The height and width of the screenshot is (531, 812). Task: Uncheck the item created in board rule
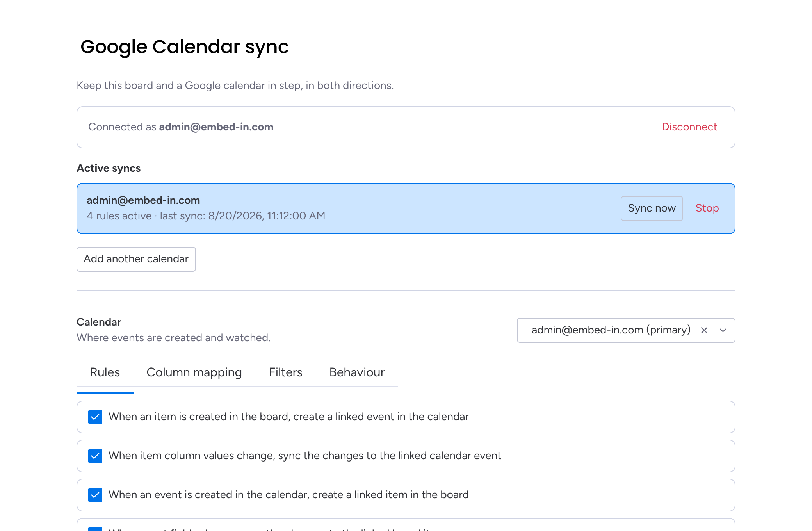tap(95, 417)
